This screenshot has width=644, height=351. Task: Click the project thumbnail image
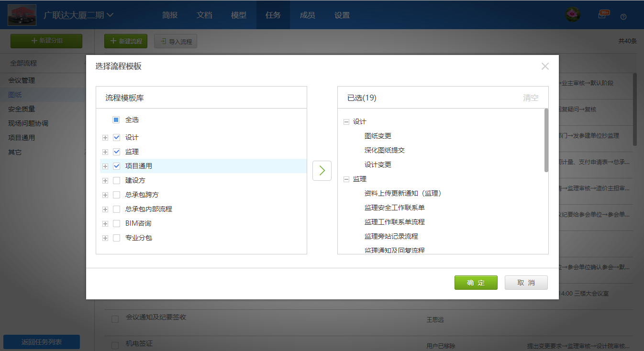click(x=22, y=15)
